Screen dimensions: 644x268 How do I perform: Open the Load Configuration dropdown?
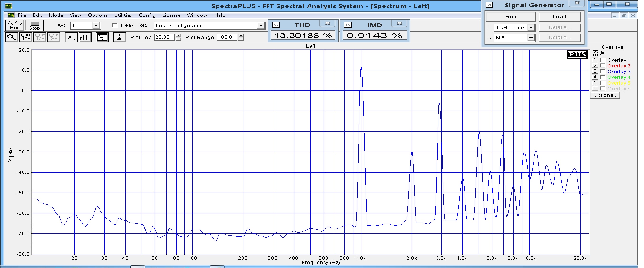[260, 26]
